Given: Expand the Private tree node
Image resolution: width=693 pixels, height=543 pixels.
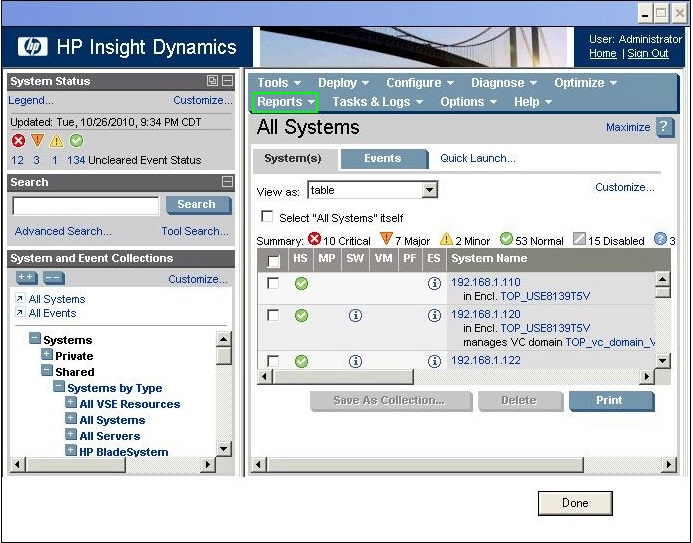Looking at the screenshot, I should pos(47,354).
